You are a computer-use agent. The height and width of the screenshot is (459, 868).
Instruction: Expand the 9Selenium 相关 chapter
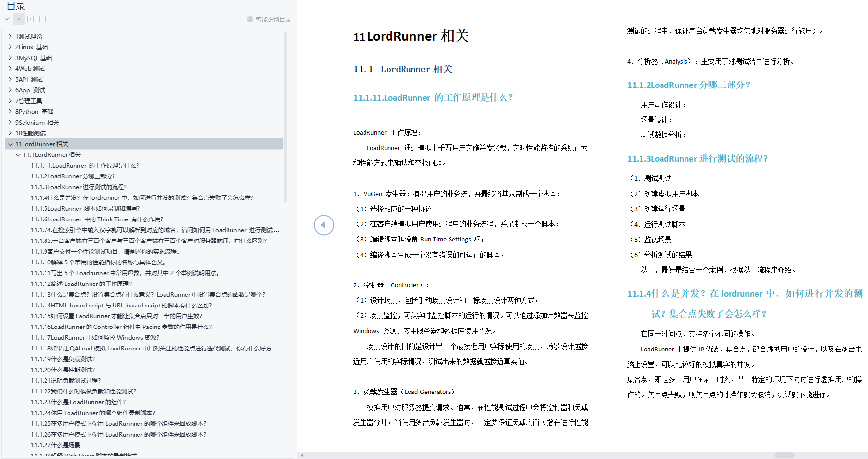[x=10, y=122]
